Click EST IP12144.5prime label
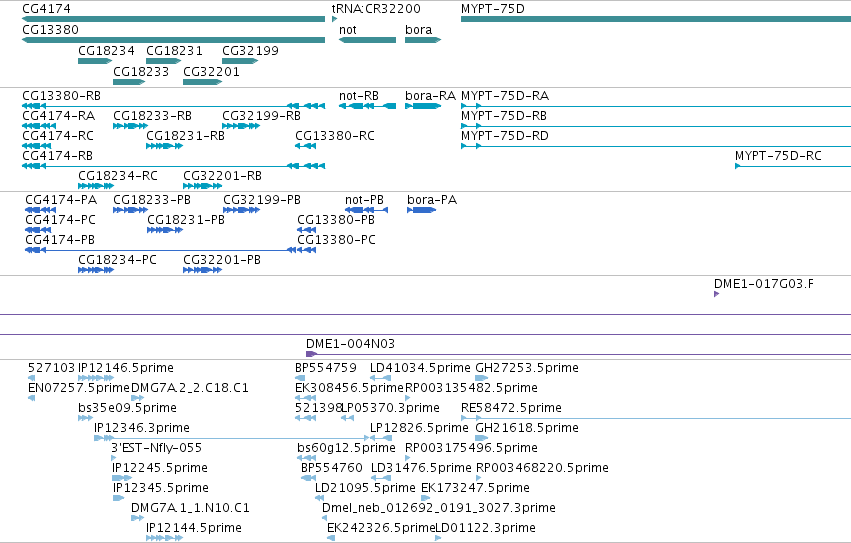Viewport: 851px width, 543px height. (x=194, y=528)
